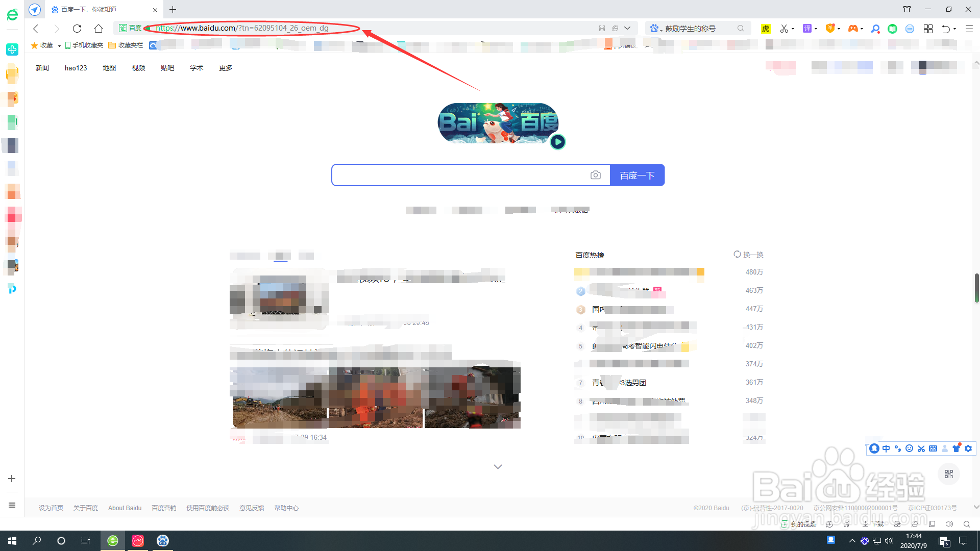Toggle browser mute speaker icon
The width and height of the screenshot is (980, 551).
[949, 524]
